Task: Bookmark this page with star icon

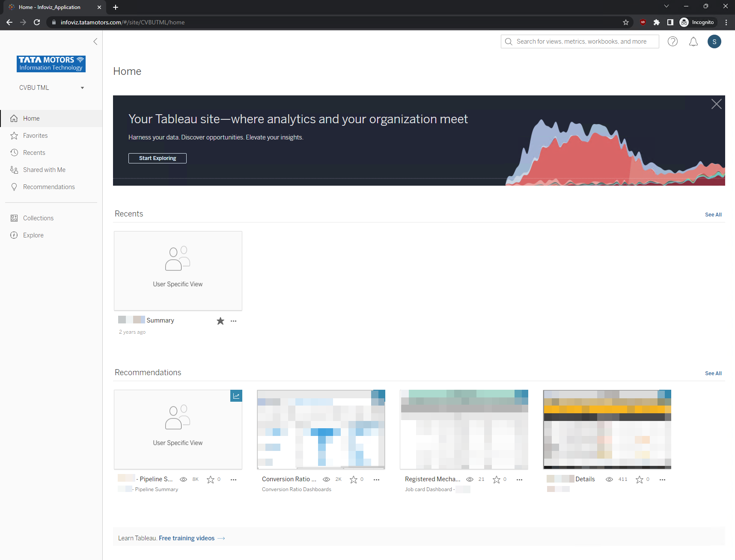Action: pos(625,22)
